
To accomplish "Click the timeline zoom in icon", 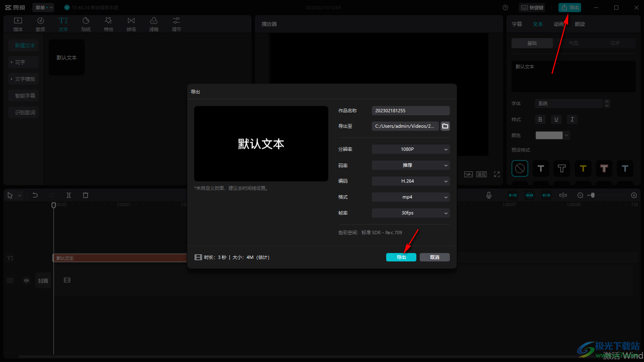I will click(x=634, y=195).
